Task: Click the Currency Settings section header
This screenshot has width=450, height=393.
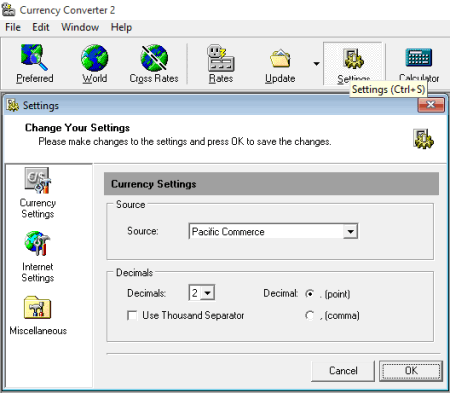Action: [271, 184]
